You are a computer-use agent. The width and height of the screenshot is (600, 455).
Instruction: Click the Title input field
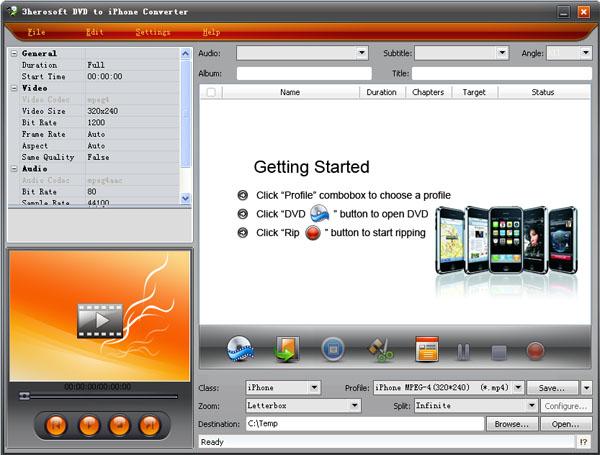[x=502, y=73]
